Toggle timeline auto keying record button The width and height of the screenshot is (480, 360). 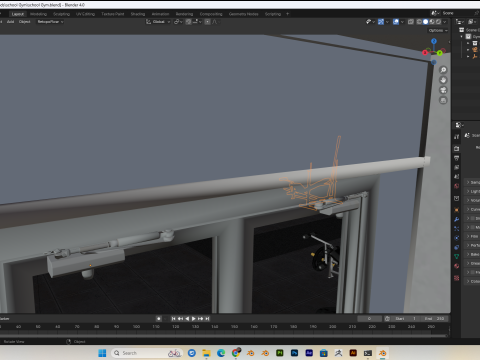[x=159, y=319]
